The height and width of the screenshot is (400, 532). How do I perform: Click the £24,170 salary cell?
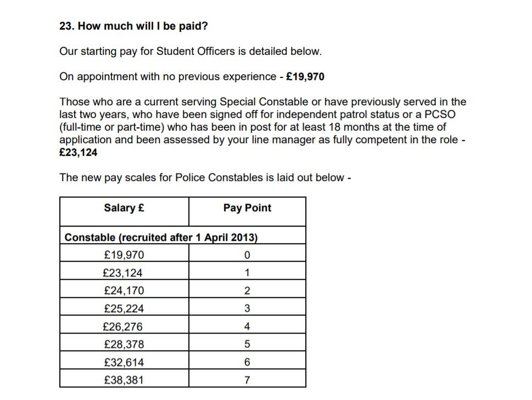point(124,291)
